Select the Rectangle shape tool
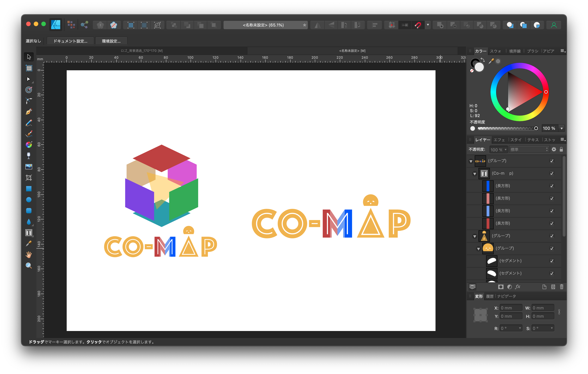 pyautogui.click(x=29, y=189)
